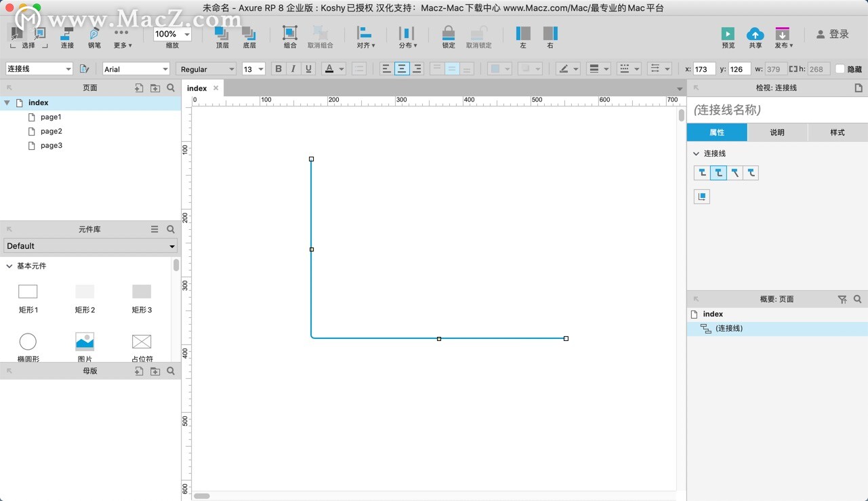Switch to the 样式 tab
Image resolution: width=868 pixels, height=501 pixels.
click(x=838, y=132)
